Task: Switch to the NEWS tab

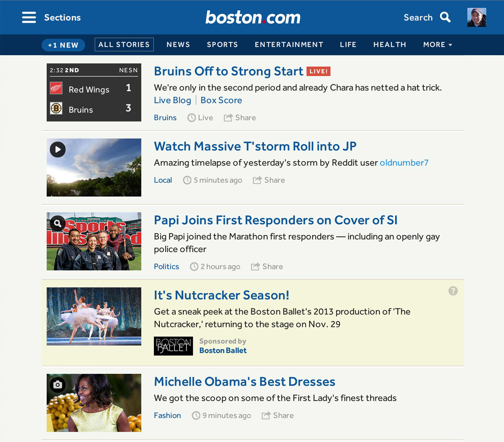Action: [x=178, y=45]
